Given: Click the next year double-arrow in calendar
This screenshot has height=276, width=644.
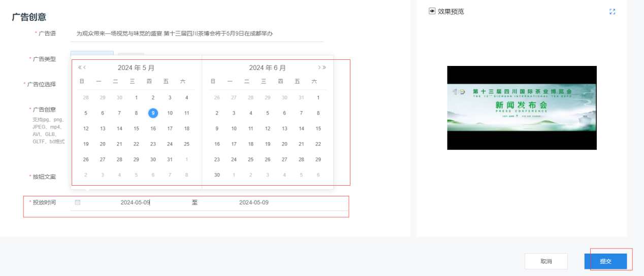Looking at the screenshot, I should point(324,67).
